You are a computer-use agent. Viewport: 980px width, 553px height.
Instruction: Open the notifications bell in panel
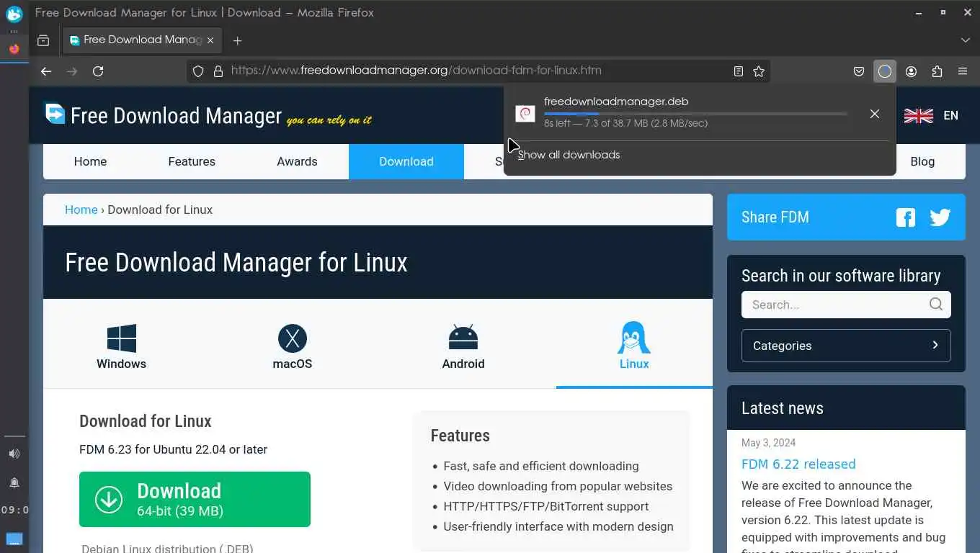14,482
